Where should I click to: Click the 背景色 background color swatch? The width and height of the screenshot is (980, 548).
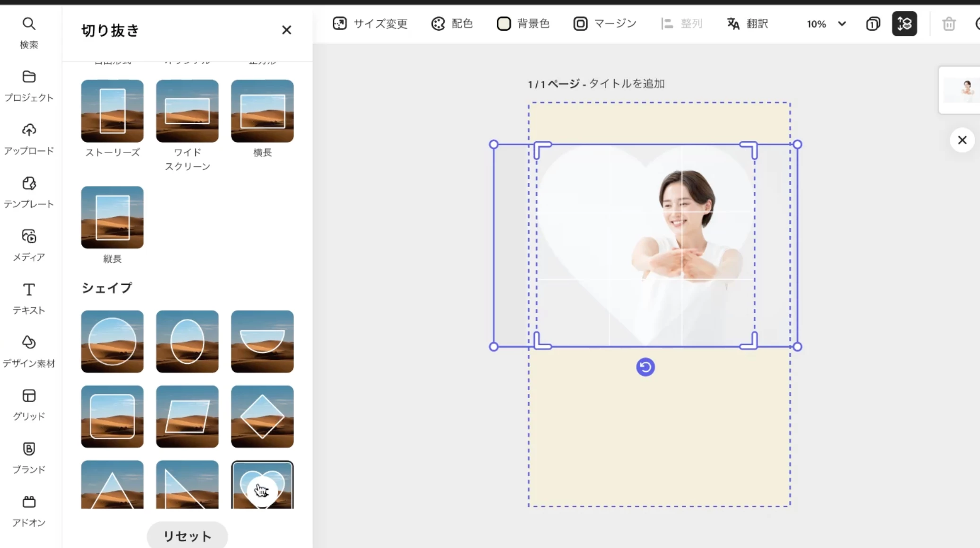(504, 24)
